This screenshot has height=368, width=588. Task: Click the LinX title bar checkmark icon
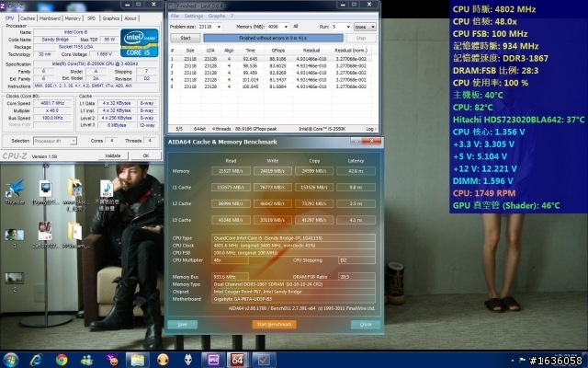[172, 6]
